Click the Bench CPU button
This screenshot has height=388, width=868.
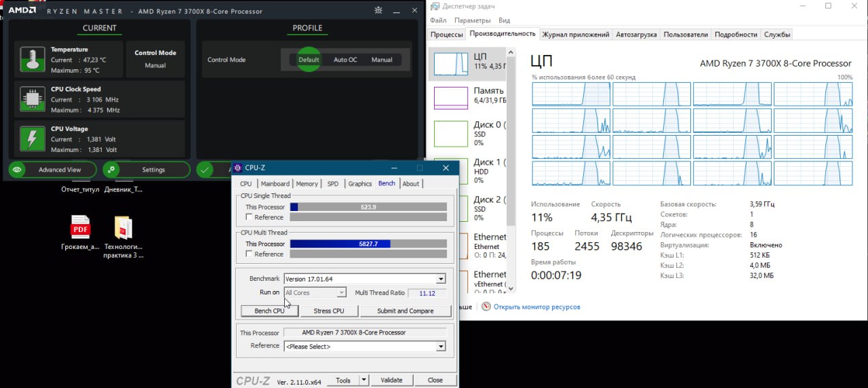tap(269, 311)
